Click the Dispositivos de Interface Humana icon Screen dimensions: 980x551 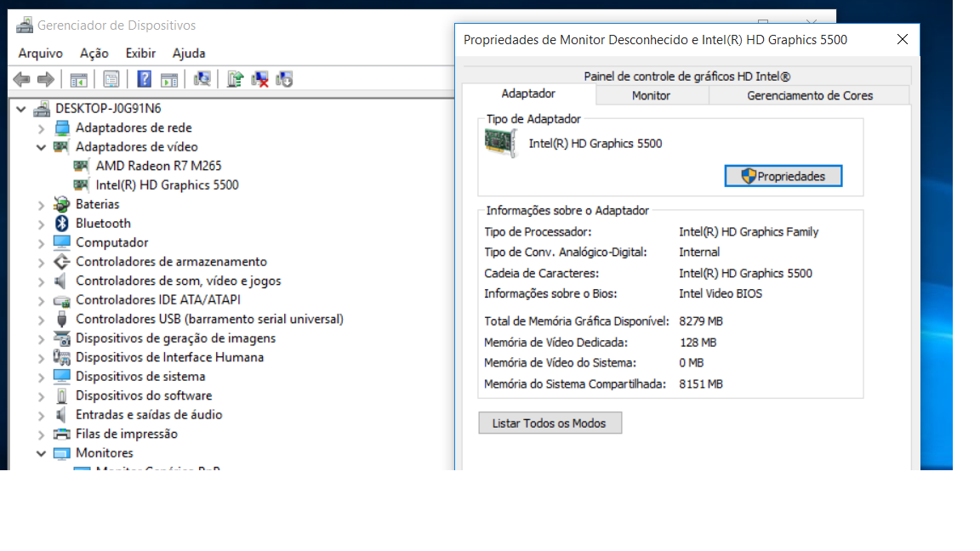(x=61, y=357)
